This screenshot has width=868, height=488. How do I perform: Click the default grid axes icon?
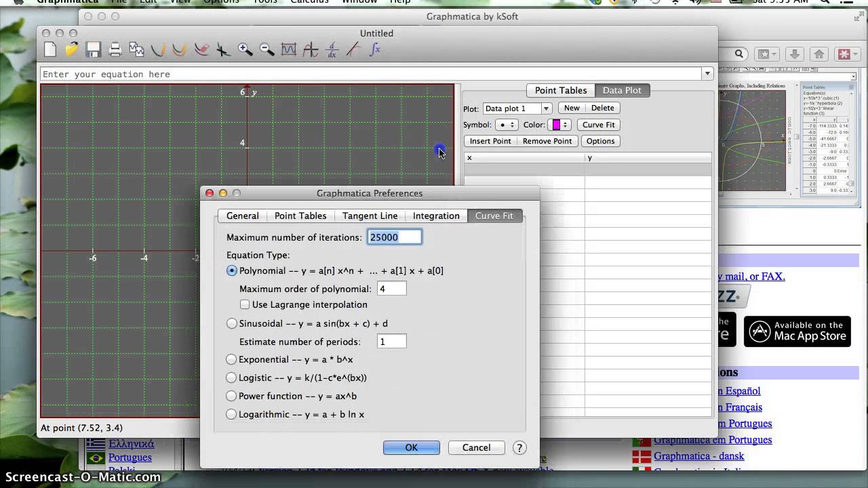tap(311, 49)
